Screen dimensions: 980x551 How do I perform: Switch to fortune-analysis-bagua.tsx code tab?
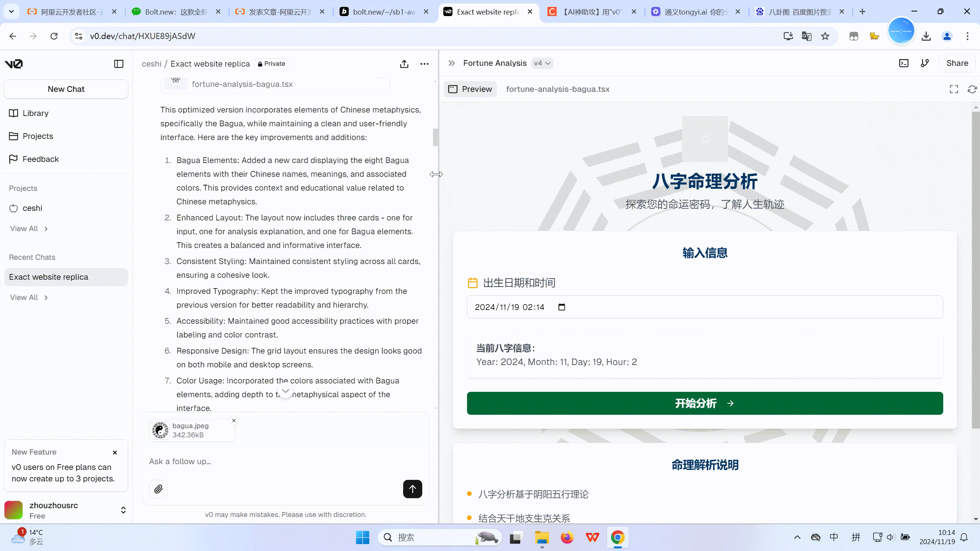(x=558, y=89)
